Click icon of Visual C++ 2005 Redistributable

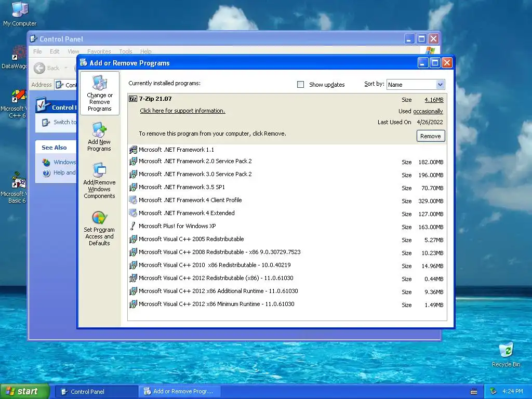[x=133, y=239]
